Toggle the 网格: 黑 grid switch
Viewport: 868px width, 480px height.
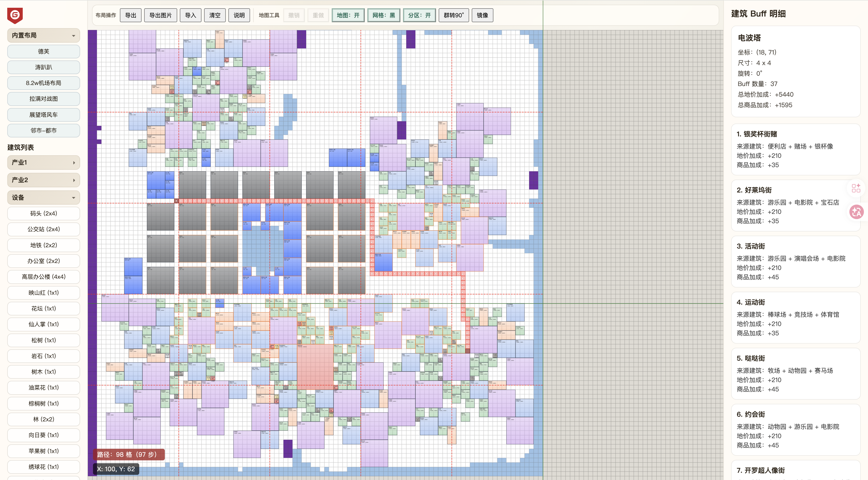tap(383, 15)
